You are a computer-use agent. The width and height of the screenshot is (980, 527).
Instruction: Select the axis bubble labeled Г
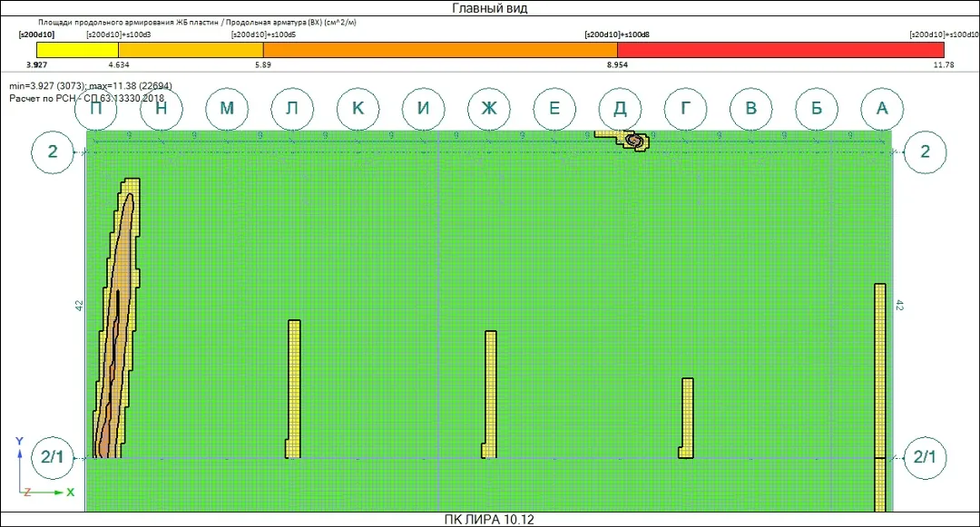pos(686,109)
